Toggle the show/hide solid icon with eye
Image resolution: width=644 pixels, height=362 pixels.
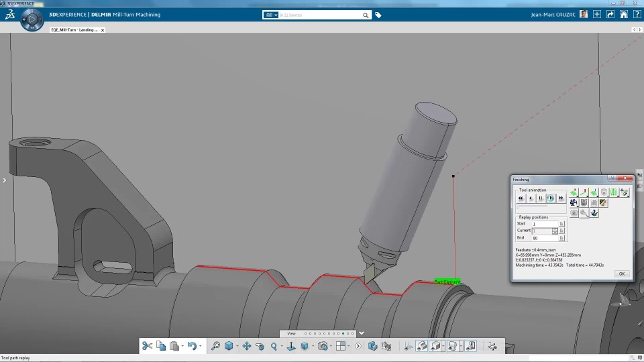tap(435, 346)
